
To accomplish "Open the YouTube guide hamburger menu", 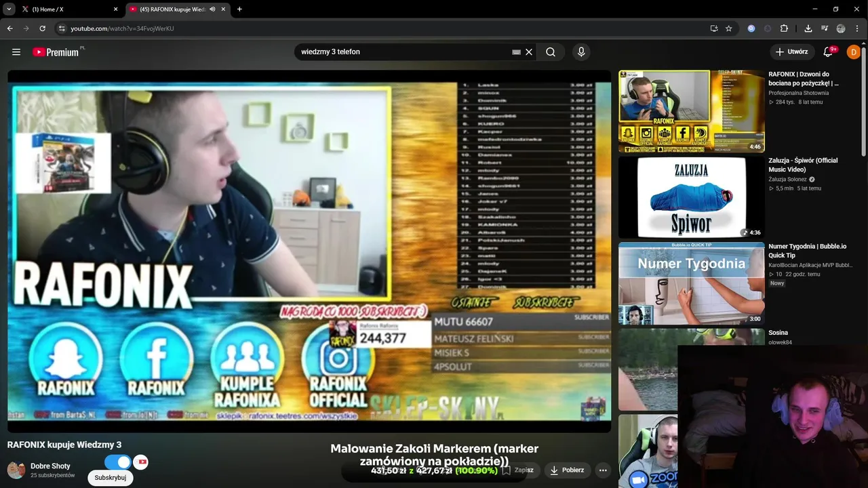I will (x=16, y=52).
